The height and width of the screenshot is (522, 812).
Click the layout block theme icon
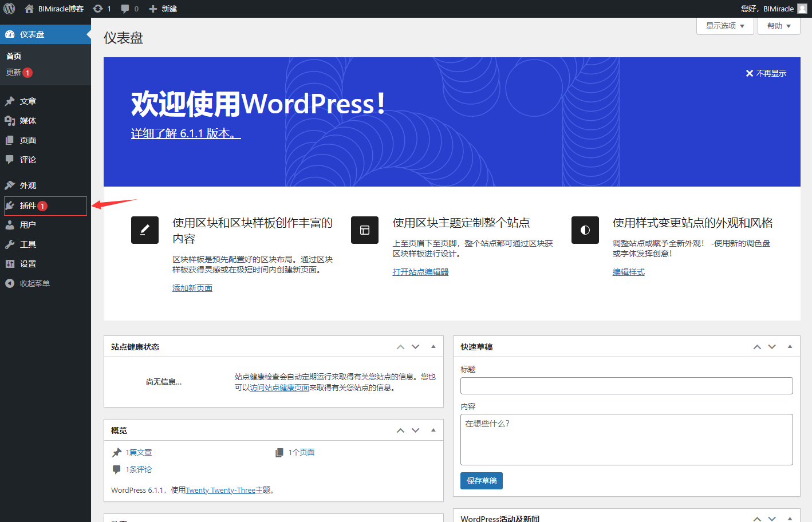tap(365, 230)
